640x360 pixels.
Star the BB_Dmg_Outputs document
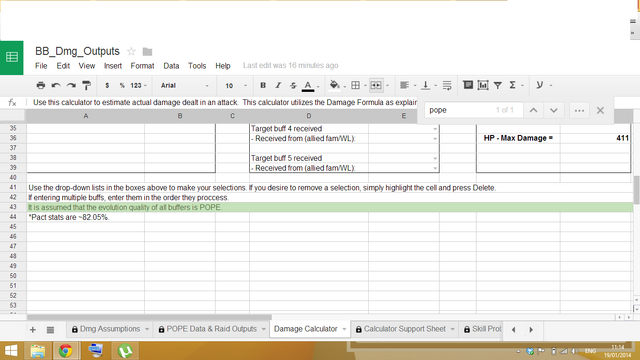[131, 51]
